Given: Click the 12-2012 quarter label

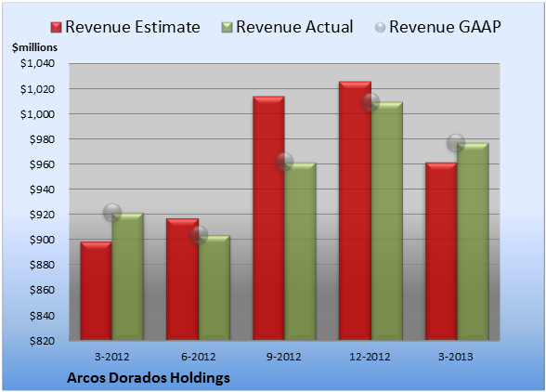Looking at the screenshot, I should (370, 357).
